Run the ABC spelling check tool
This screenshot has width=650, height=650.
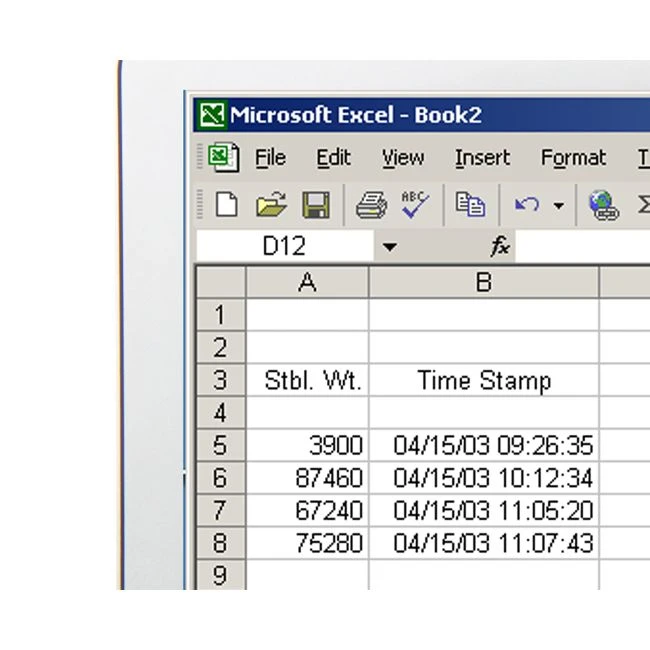[x=415, y=204]
